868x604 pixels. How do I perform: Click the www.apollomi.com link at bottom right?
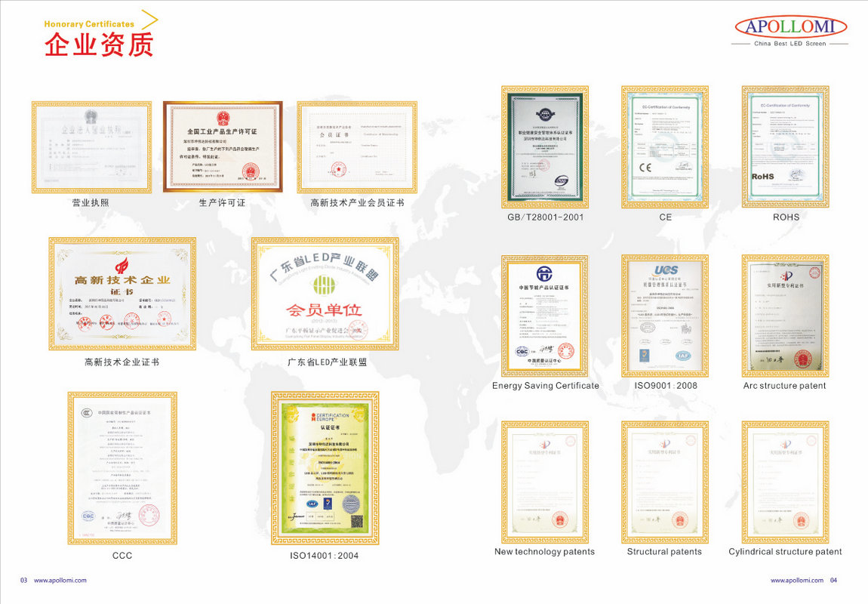[x=796, y=580]
